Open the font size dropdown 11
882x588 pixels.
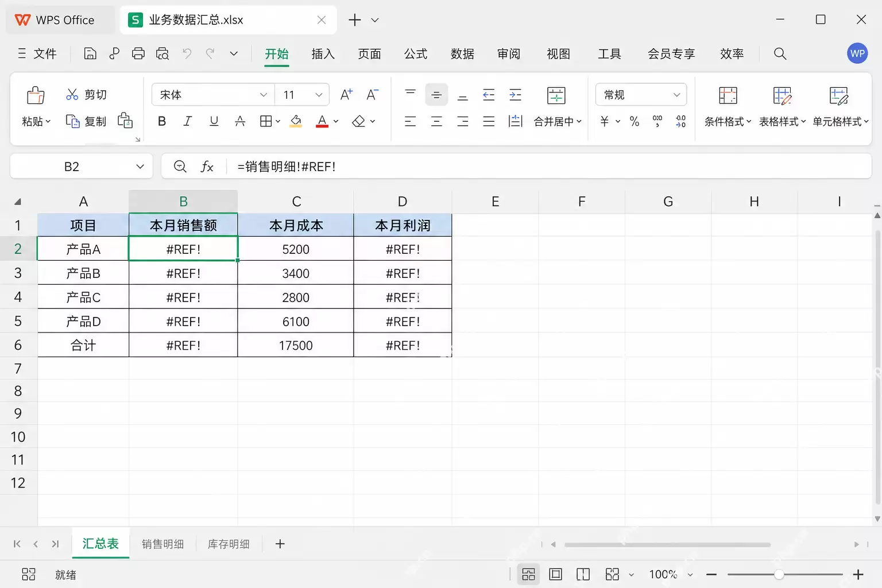[x=319, y=95]
